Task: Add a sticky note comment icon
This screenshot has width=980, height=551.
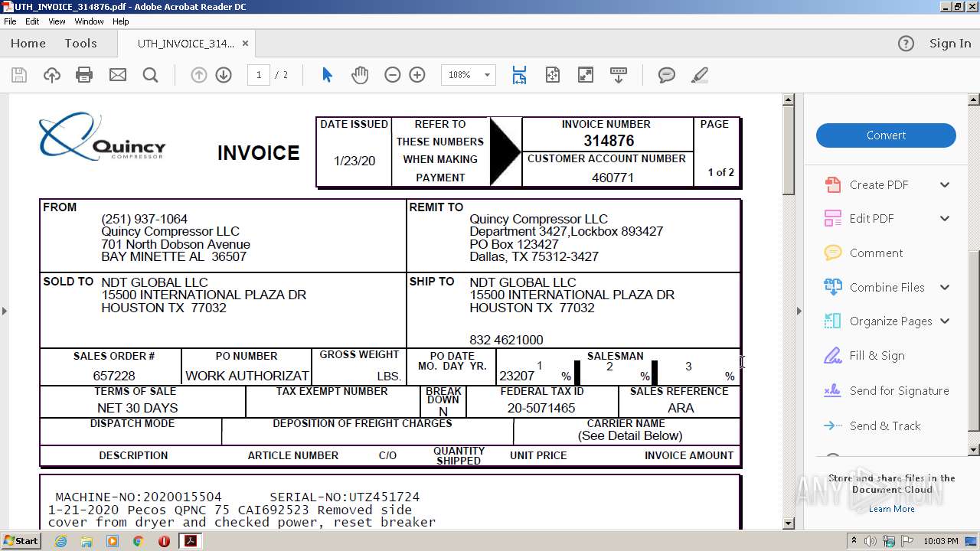Action: 667,75
